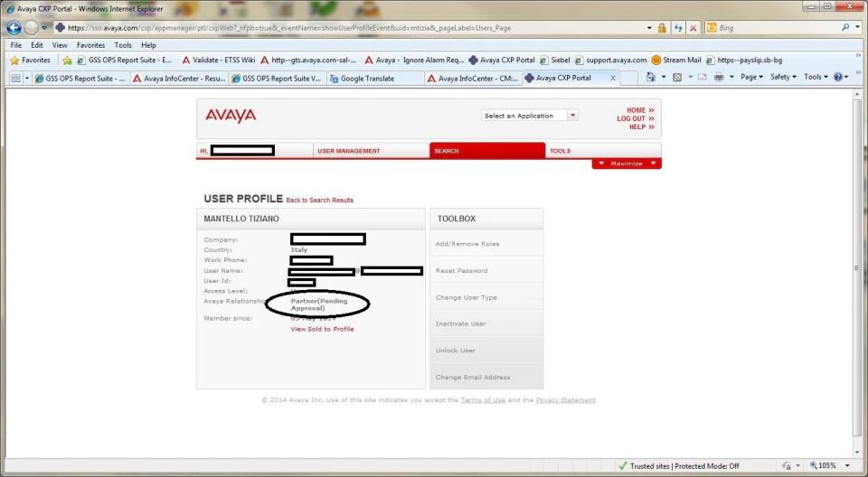Close the Avaya CXP Portal tab
The height and width of the screenshot is (477, 868).
pos(613,78)
